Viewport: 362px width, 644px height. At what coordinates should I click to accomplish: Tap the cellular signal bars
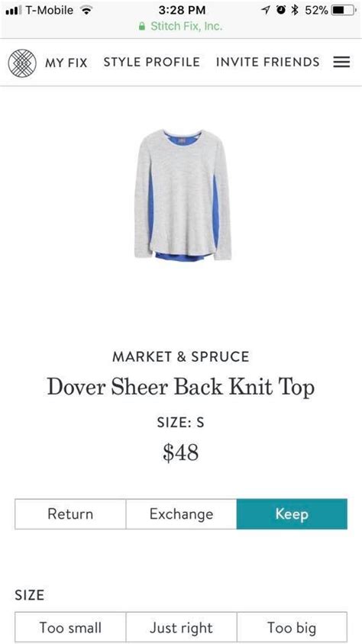[x=13, y=10]
